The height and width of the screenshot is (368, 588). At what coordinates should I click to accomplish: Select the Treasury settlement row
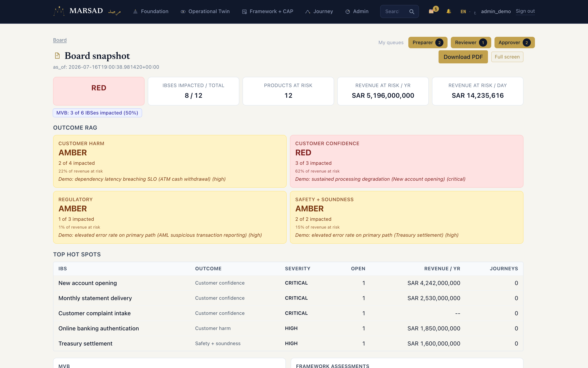tap(288, 343)
